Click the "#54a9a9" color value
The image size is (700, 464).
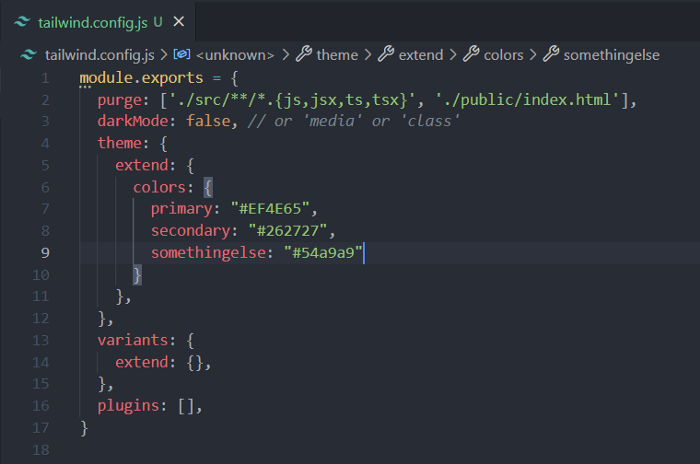tap(323, 253)
